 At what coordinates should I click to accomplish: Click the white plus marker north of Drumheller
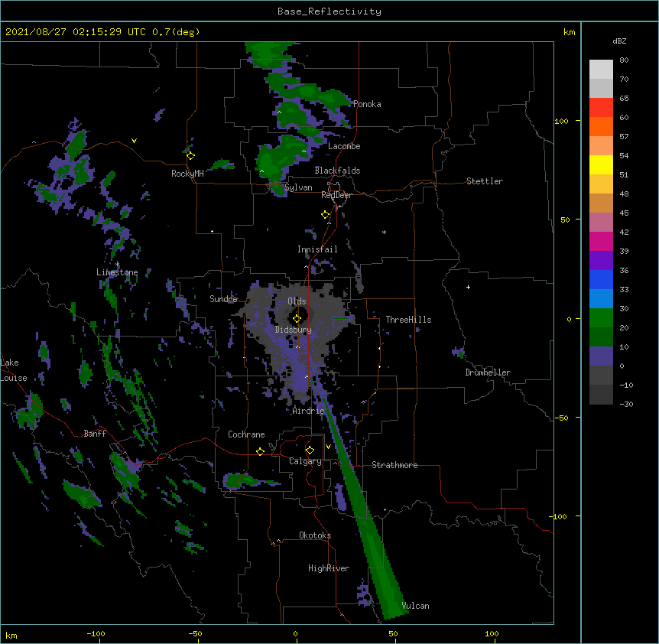(x=468, y=287)
